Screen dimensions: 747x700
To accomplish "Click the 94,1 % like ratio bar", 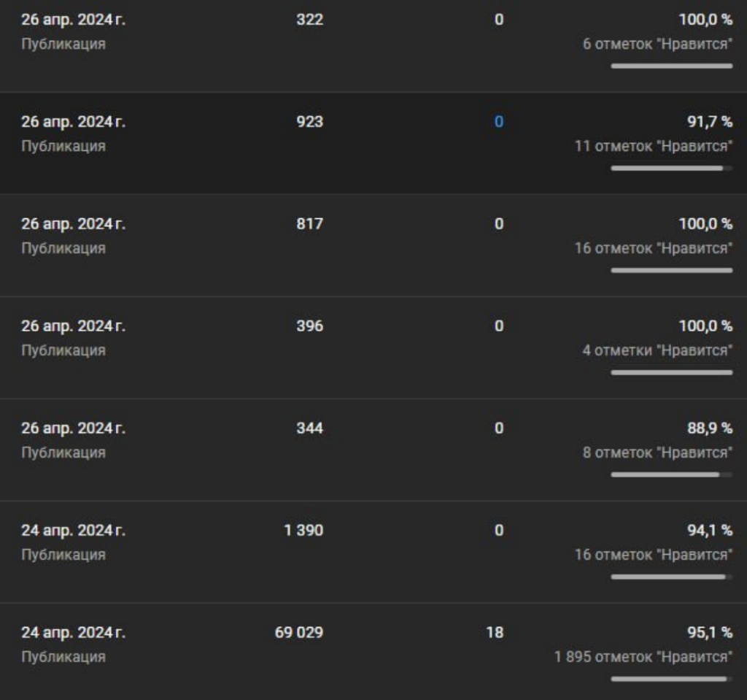I will [x=672, y=577].
